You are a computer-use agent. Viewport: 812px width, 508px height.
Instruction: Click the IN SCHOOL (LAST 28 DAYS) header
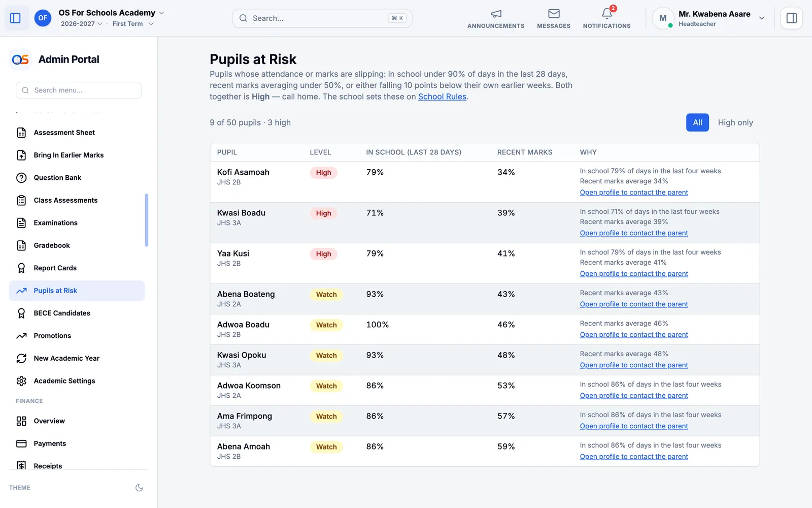coord(414,152)
